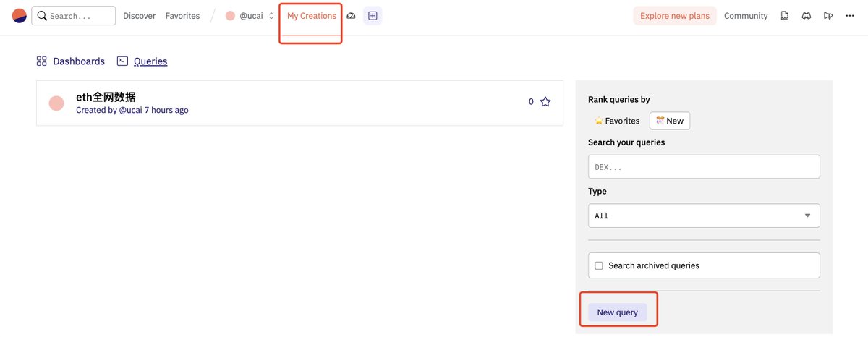
Task: Switch to the Dashboards tab
Action: pos(71,61)
